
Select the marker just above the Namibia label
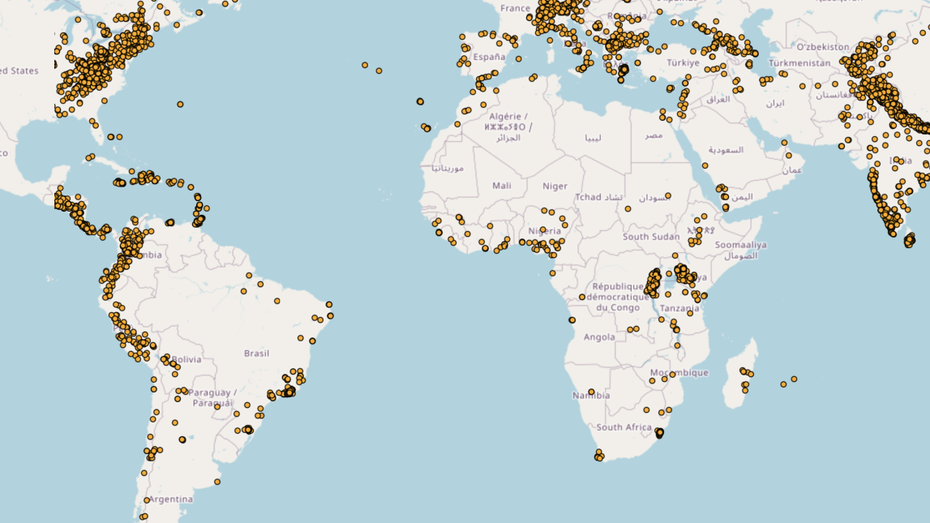coord(591,392)
